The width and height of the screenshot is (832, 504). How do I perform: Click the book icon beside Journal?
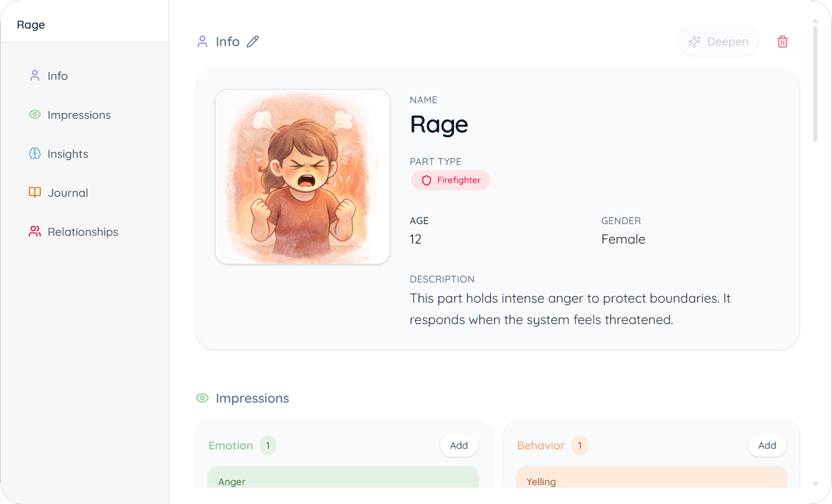[35, 193]
